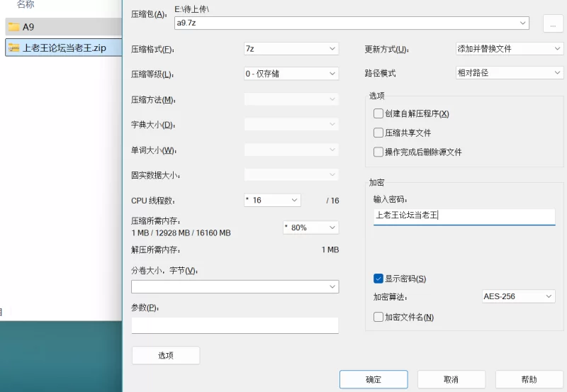
Task: Click the 帮助 button
Action: coord(529,379)
